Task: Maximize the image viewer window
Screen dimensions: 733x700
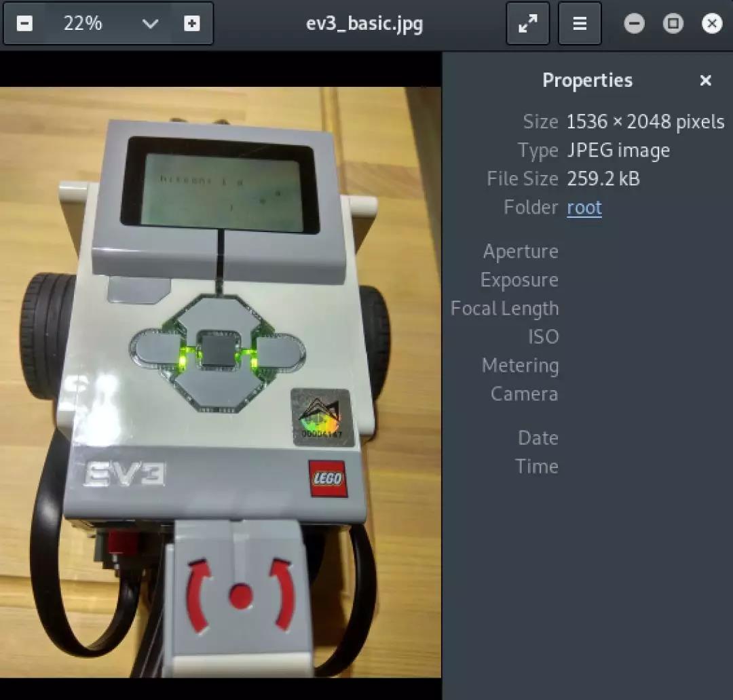Action: point(673,23)
